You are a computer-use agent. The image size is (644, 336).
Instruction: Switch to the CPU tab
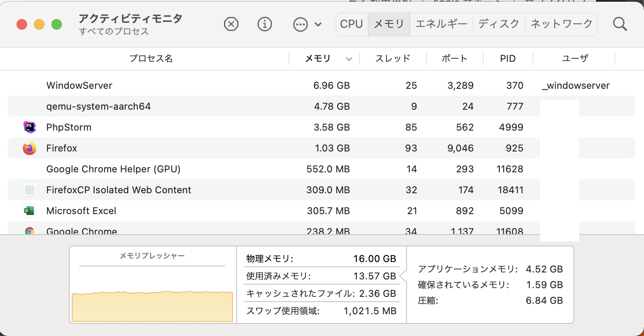coord(351,24)
